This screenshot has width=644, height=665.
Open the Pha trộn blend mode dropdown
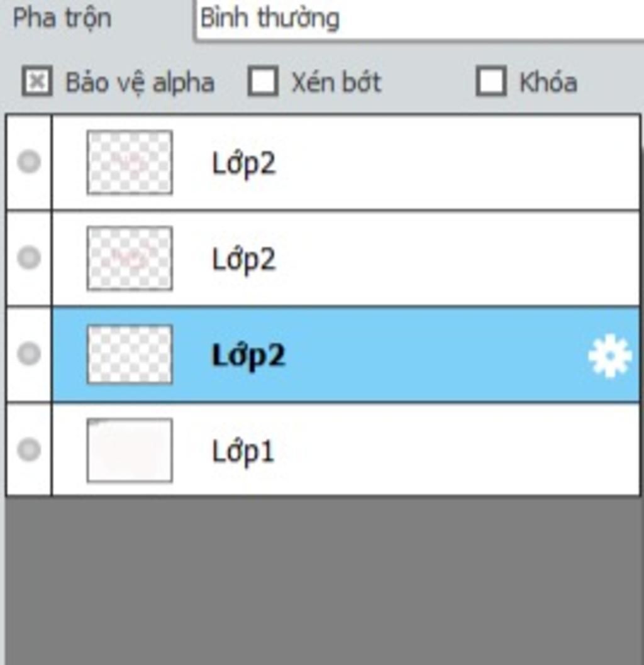coord(419,19)
